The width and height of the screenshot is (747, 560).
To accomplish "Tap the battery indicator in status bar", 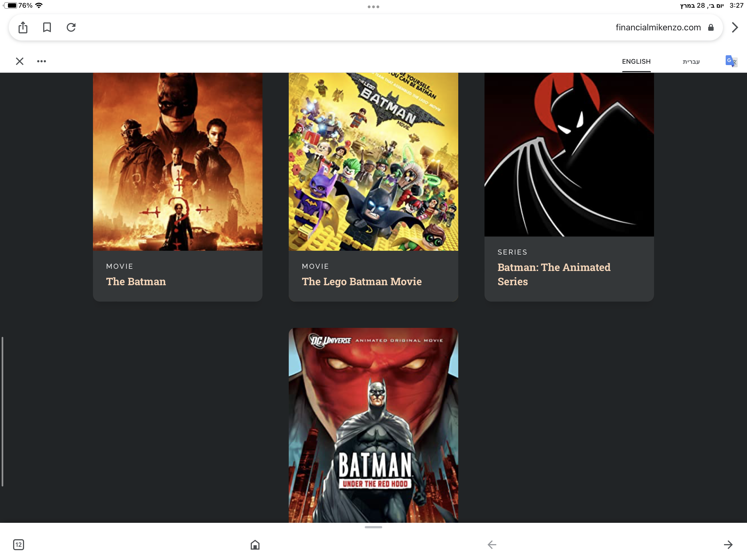I will [x=10, y=5].
